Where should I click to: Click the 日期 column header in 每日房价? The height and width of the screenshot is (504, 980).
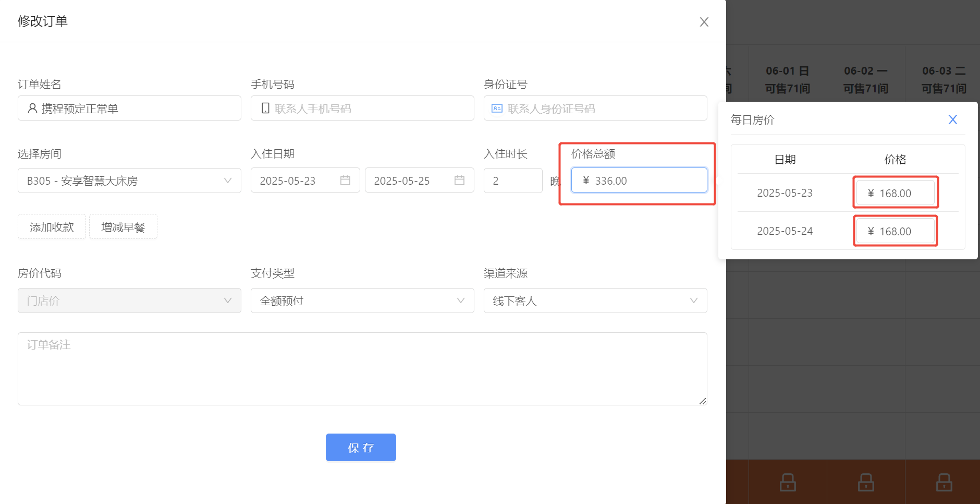pyautogui.click(x=785, y=159)
